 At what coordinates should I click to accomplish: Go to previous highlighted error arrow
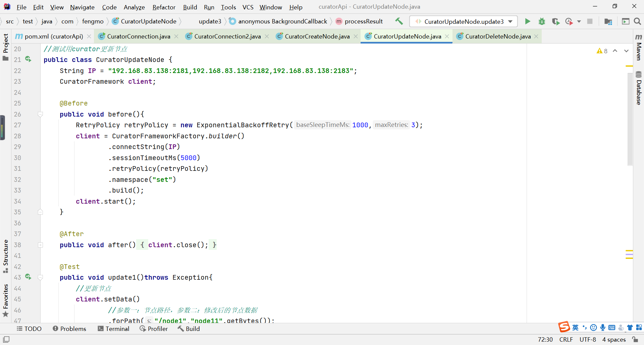point(615,51)
